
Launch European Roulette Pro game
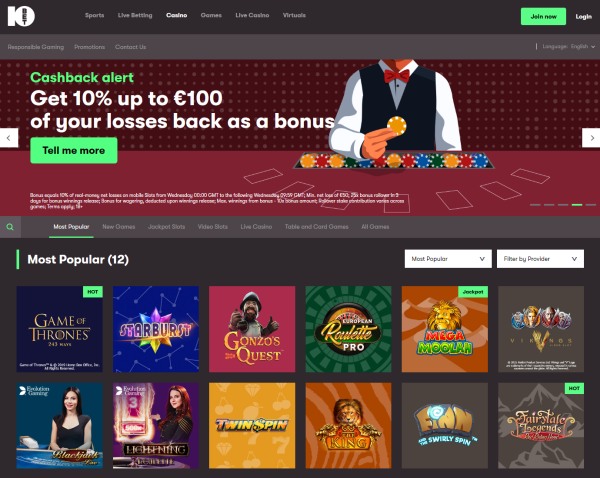(x=348, y=329)
